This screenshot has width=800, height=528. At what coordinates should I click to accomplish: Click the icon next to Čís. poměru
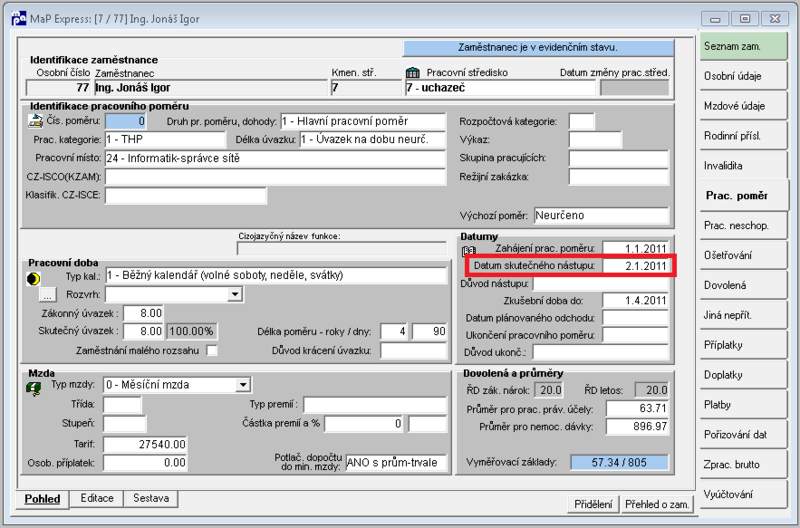[x=35, y=121]
